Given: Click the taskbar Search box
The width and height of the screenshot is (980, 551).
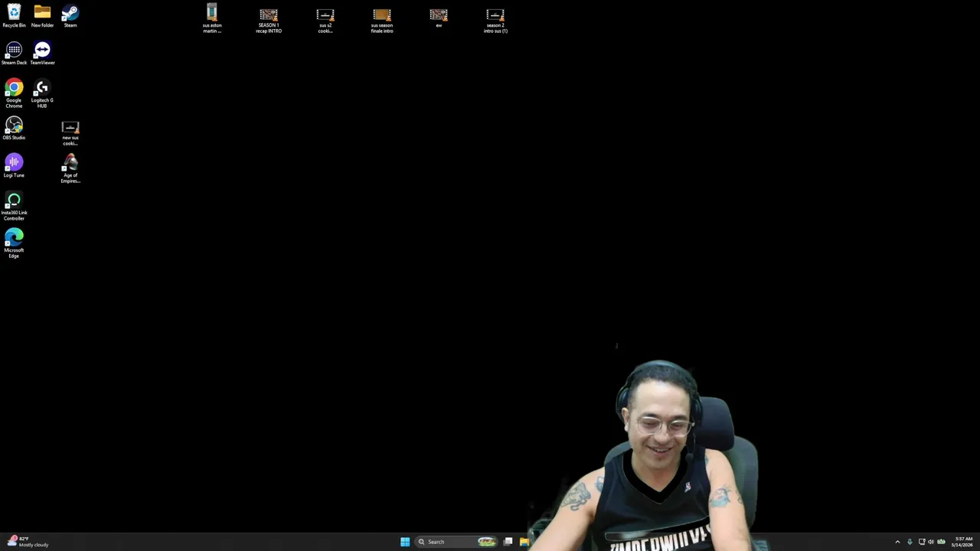Looking at the screenshot, I should [x=457, y=542].
